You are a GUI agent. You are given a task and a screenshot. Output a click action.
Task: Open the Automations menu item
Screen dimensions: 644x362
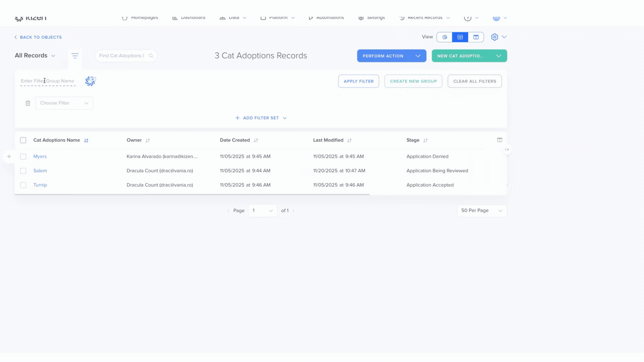326,18
